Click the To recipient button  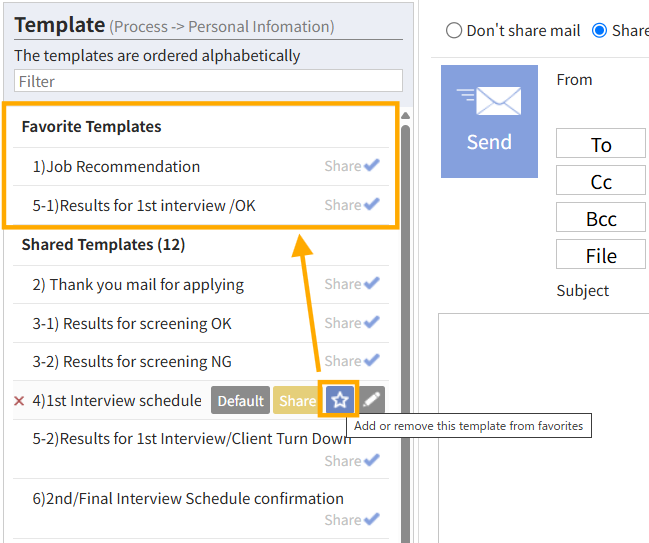[x=601, y=143]
